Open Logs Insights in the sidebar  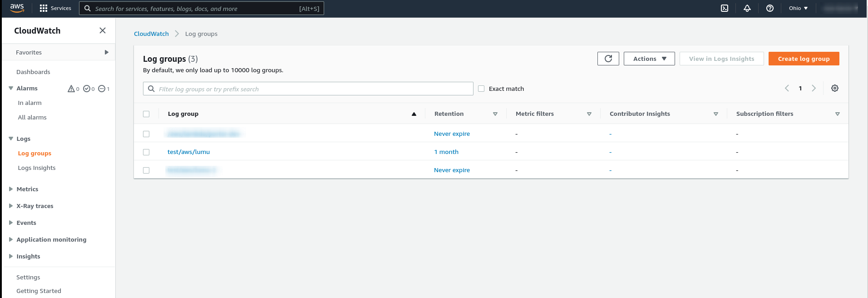click(37, 168)
